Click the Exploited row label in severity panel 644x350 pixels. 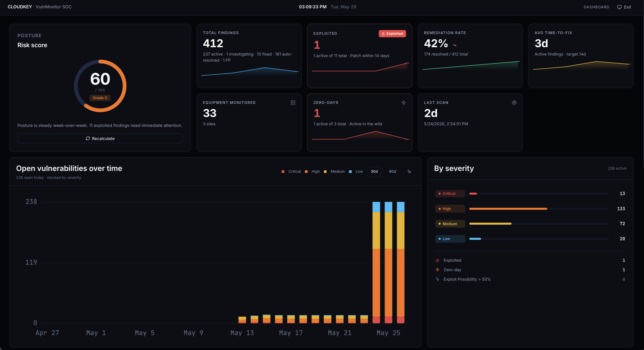[x=452, y=260]
